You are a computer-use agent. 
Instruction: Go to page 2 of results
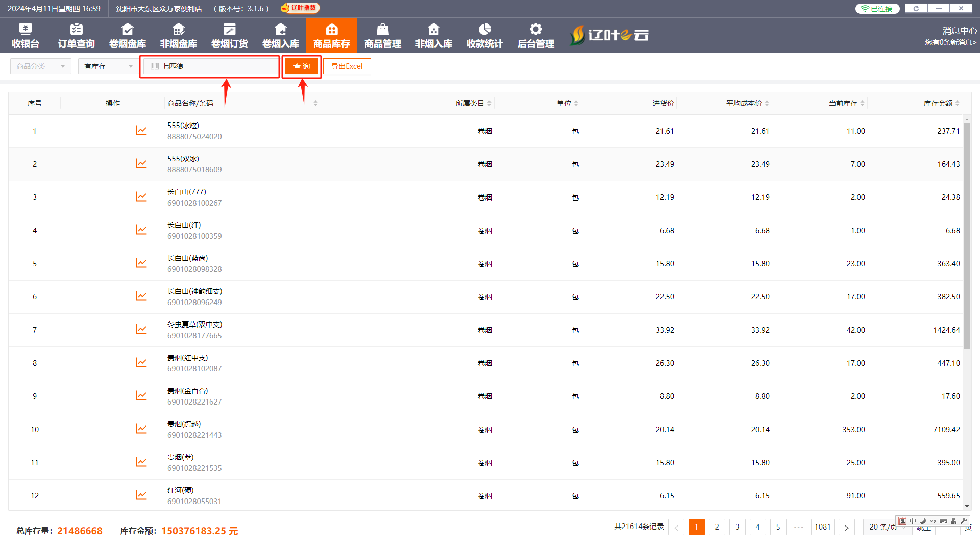point(717,527)
